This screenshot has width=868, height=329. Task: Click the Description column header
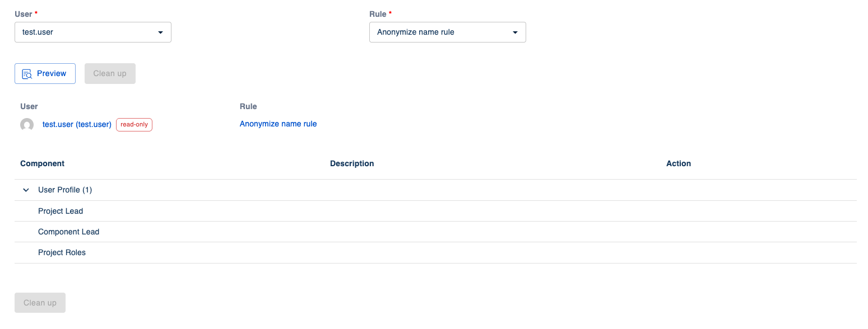(x=352, y=163)
